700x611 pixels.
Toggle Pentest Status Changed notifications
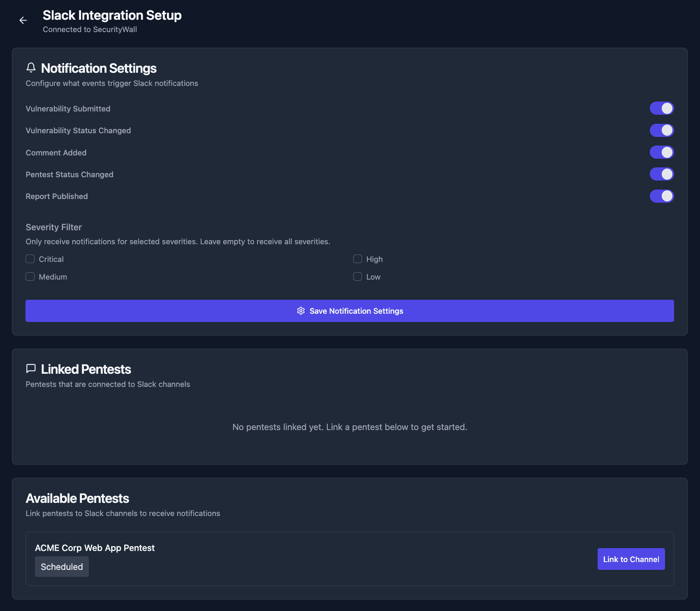(661, 174)
